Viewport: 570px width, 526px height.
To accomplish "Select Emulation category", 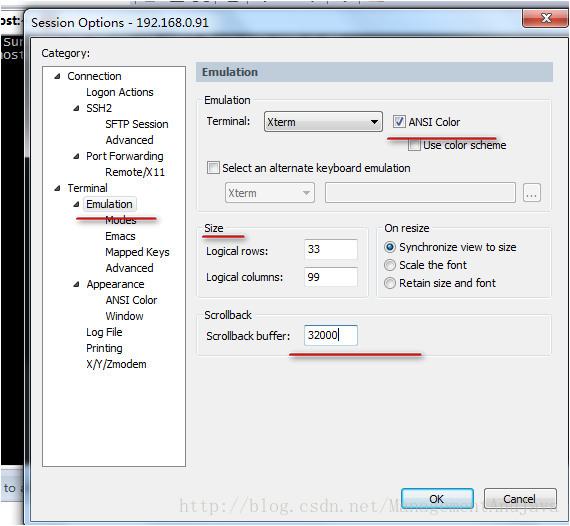I will tap(109, 204).
